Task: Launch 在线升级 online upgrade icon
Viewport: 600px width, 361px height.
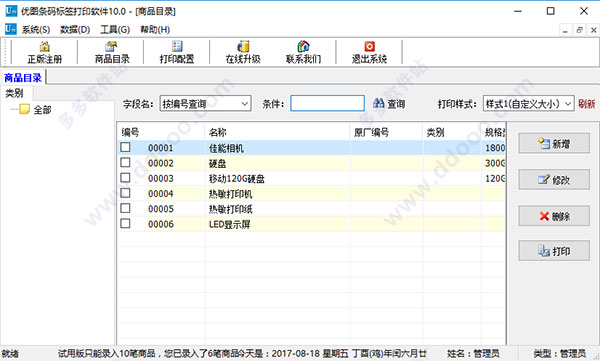Action: [x=243, y=47]
